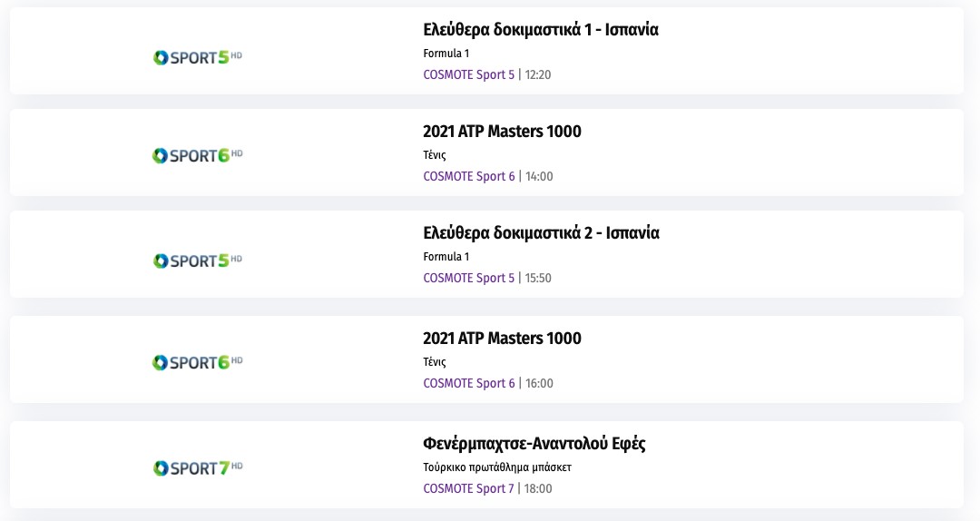
Task: Follow the COSMOTE Sport 5 link at 12:20
Action: (468, 74)
